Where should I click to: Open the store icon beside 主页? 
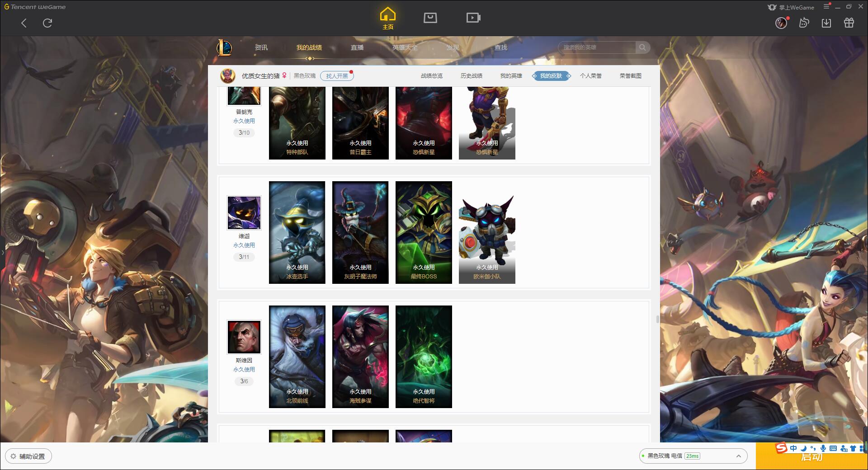tap(430, 18)
